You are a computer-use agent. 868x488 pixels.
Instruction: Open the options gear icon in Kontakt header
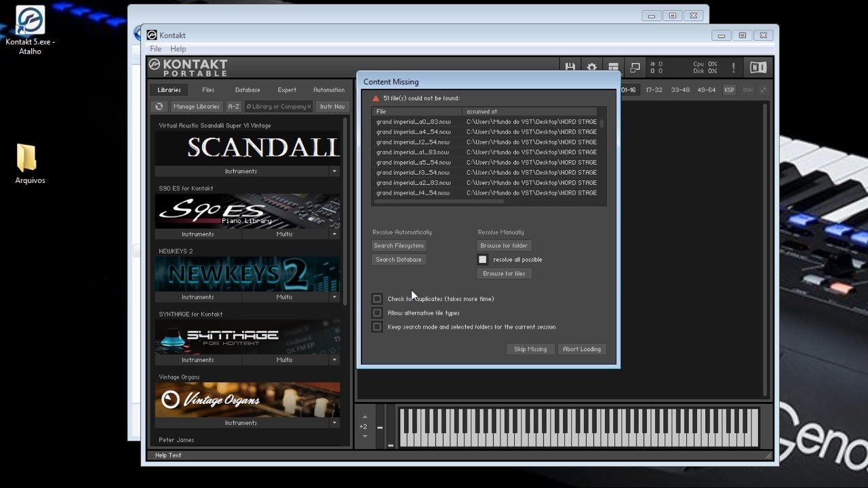pyautogui.click(x=591, y=67)
